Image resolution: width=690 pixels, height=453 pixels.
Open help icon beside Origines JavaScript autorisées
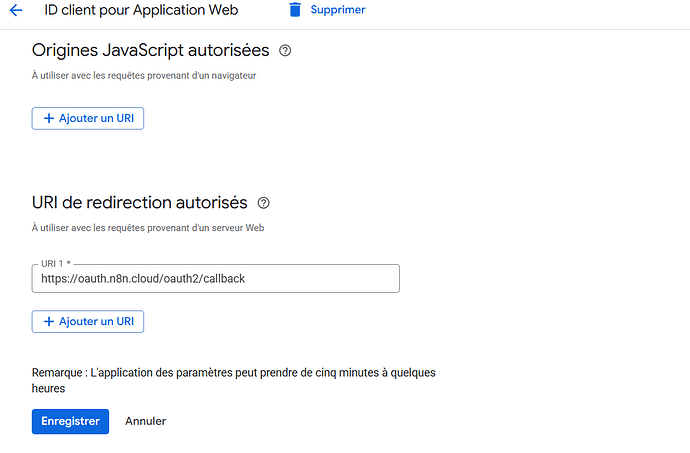tap(285, 50)
